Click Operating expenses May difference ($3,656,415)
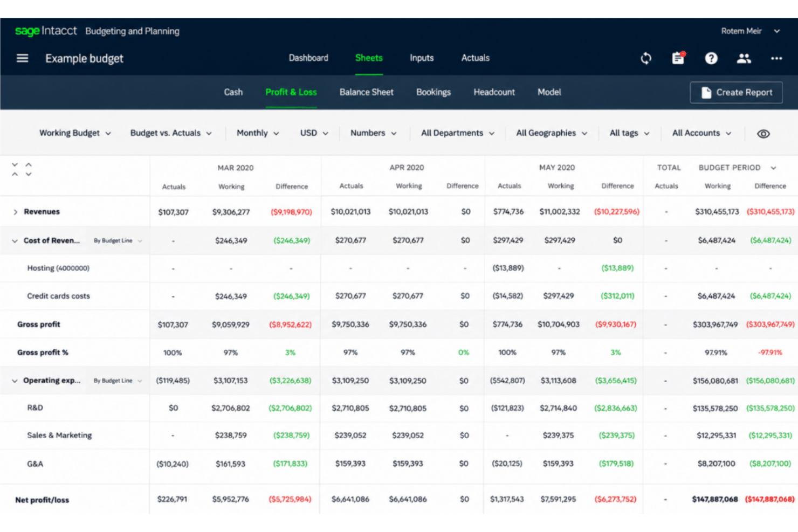Viewport: 798px width, 532px height. pyautogui.click(x=616, y=381)
